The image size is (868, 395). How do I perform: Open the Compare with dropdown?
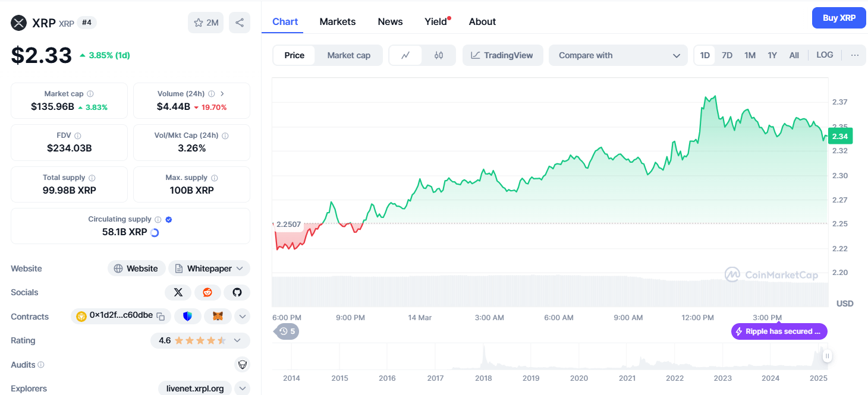(618, 55)
